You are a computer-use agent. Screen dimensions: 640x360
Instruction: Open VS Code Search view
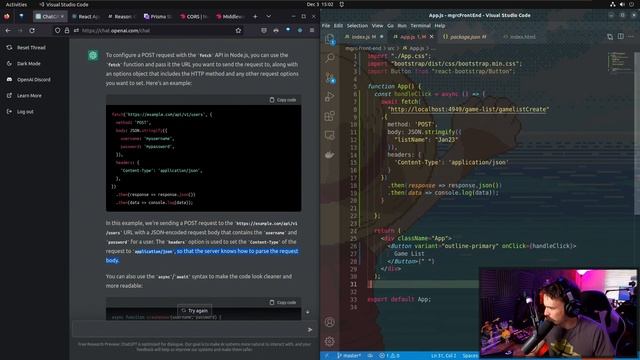pos(330,58)
